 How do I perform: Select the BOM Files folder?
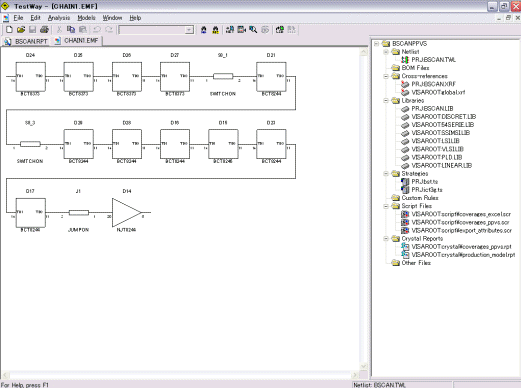pyautogui.click(x=415, y=68)
